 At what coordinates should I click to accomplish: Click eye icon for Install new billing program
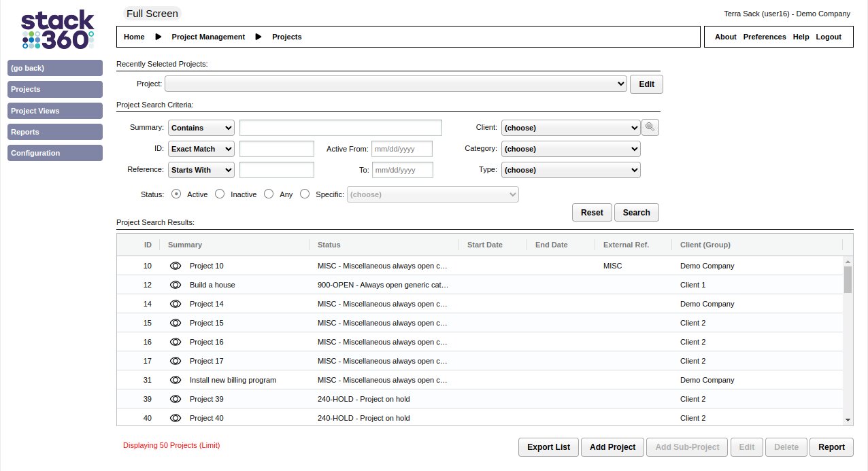(176, 380)
